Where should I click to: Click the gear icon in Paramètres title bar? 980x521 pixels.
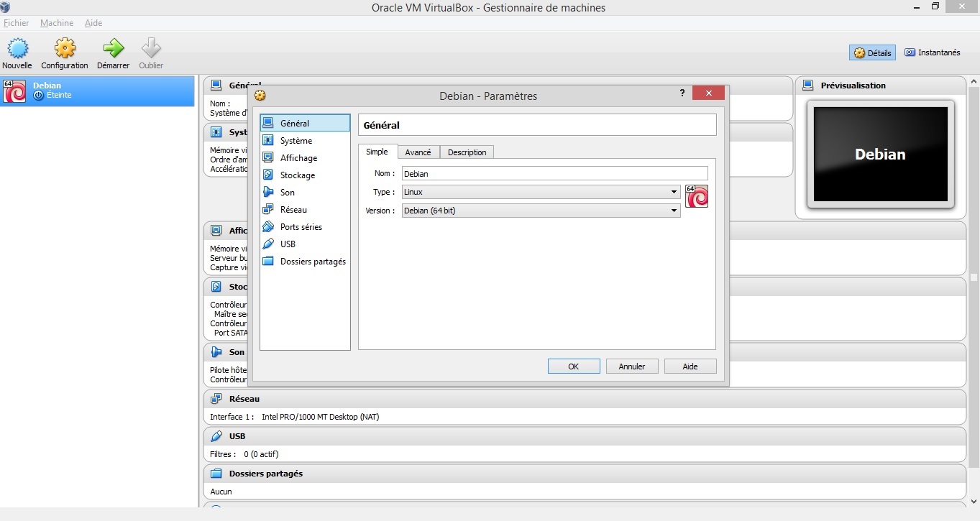click(260, 96)
